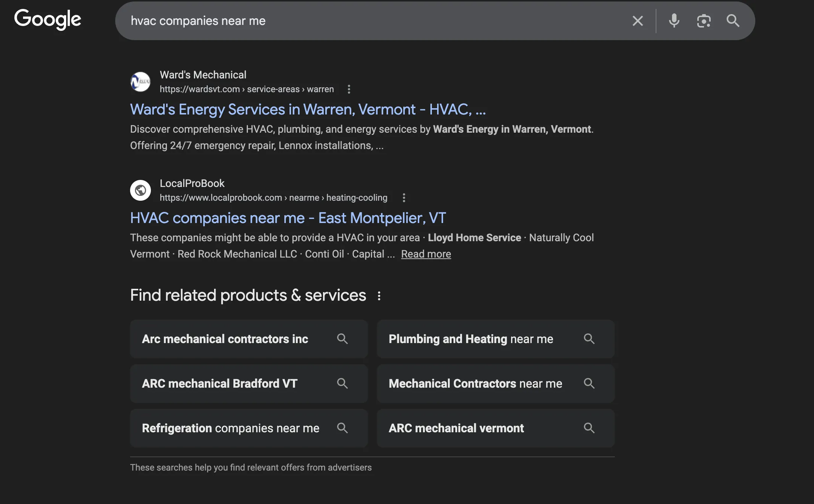
Task: Click the magnifier in the ARC mechanical vermont chip
Action: pos(589,428)
